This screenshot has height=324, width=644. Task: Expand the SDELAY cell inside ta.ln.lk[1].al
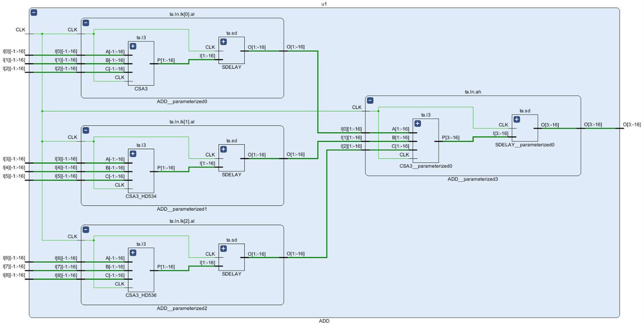[x=223, y=149]
